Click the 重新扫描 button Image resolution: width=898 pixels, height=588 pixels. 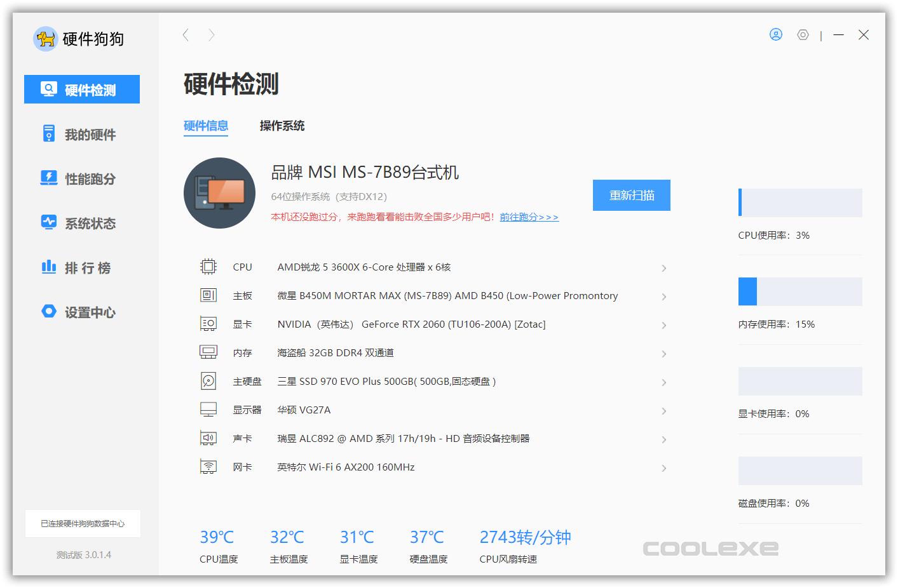point(631,195)
